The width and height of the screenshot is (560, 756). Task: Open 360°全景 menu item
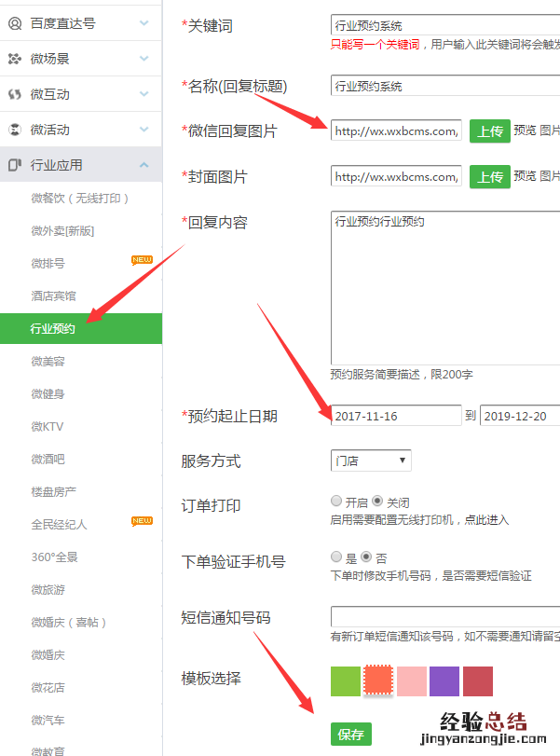pyautogui.click(x=54, y=557)
